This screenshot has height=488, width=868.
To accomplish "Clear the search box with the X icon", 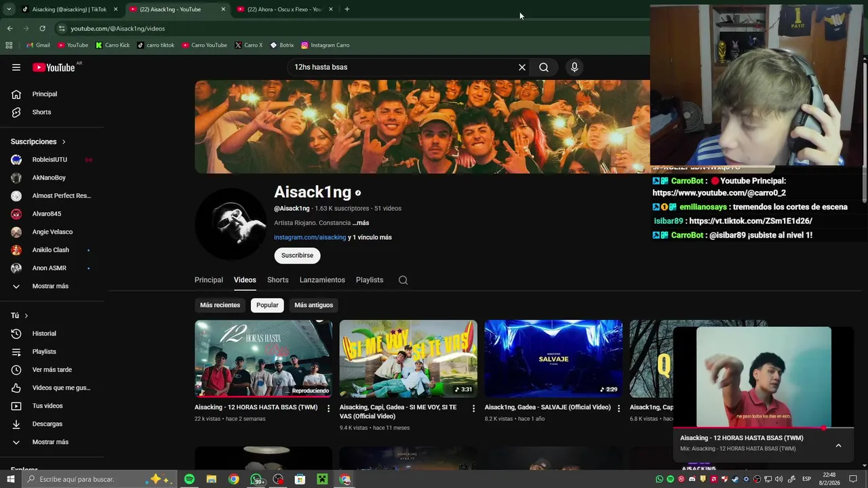I will coord(522,67).
